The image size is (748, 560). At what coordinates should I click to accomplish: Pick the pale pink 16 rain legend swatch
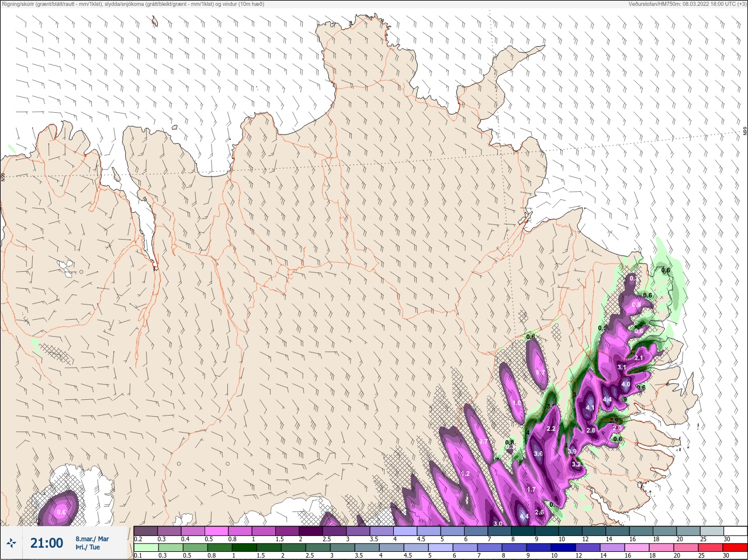(638, 548)
